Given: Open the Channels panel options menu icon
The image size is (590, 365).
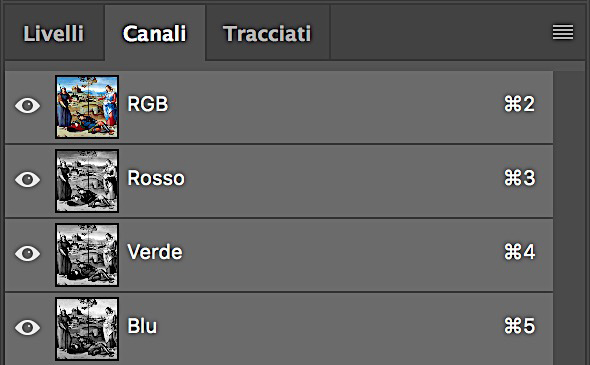Looking at the screenshot, I should pyautogui.click(x=563, y=32).
